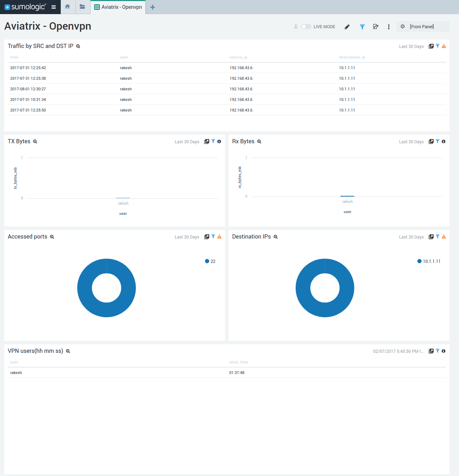Select the Aviatrix - Openvpn tab
This screenshot has height=476, width=459.
pyautogui.click(x=118, y=7)
